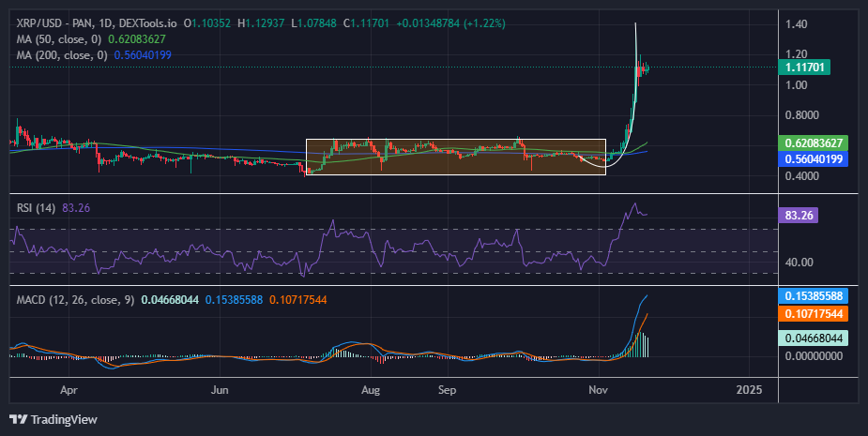Click the current price tag 1.11701
This screenshot has height=436, width=868.
click(x=804, y=68)
